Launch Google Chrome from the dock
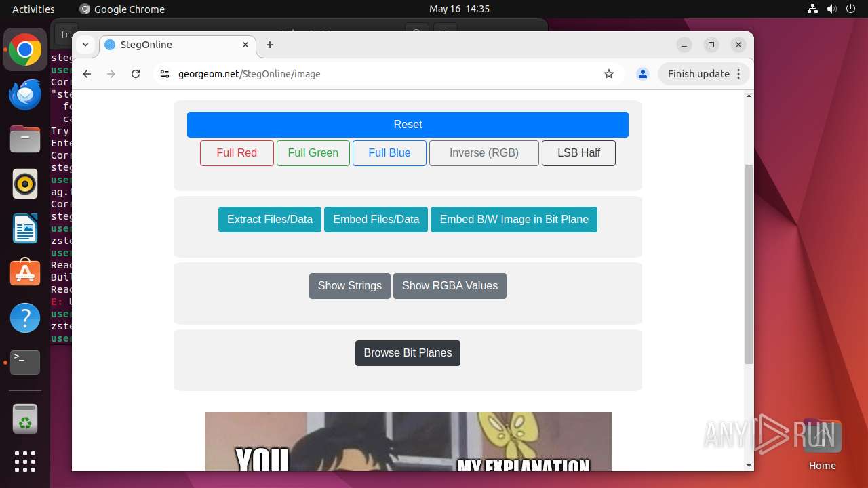The image size is (868, 488). 25,49
